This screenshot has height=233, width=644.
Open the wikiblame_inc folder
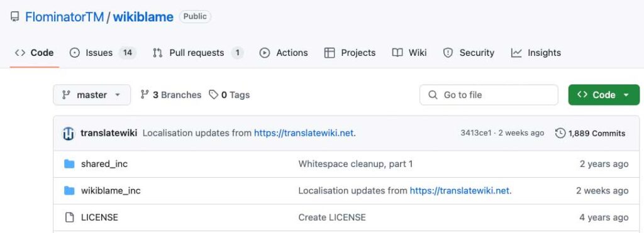[111, 191]
